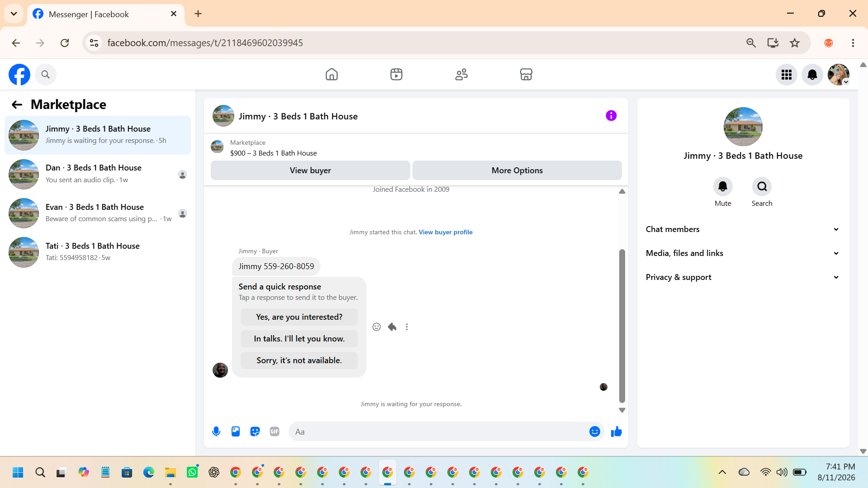
Task: Select Evan 3 Beds 1 Bath House chat
Action: (98, 213)
